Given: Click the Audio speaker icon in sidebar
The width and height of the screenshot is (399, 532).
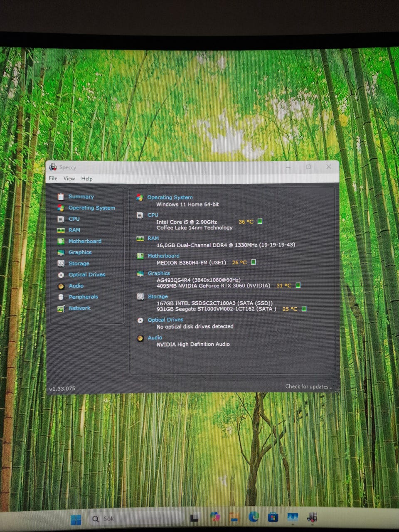Looking at the screenshot, I should click(61, 286).
